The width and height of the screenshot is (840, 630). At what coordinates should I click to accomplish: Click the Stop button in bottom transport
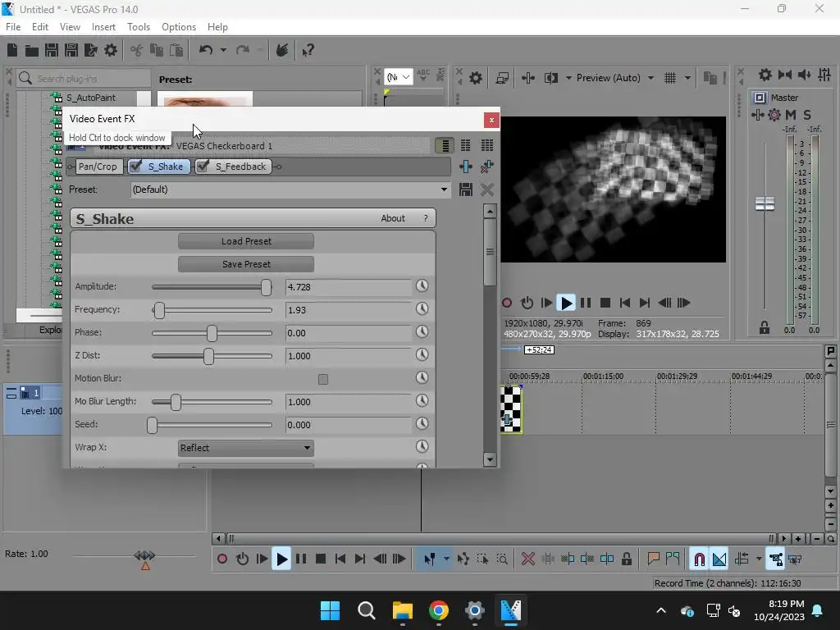pyautogui.click(x=321, y=559)
